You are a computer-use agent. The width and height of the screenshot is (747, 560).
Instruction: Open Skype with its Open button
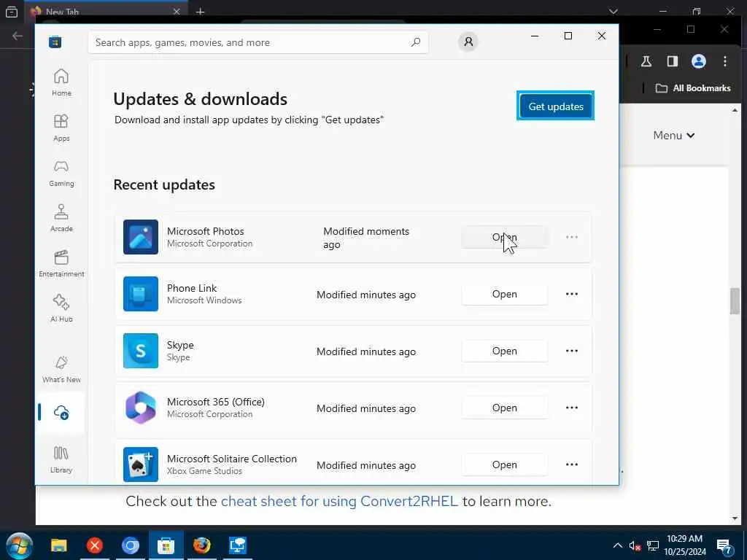pos(505,351)
